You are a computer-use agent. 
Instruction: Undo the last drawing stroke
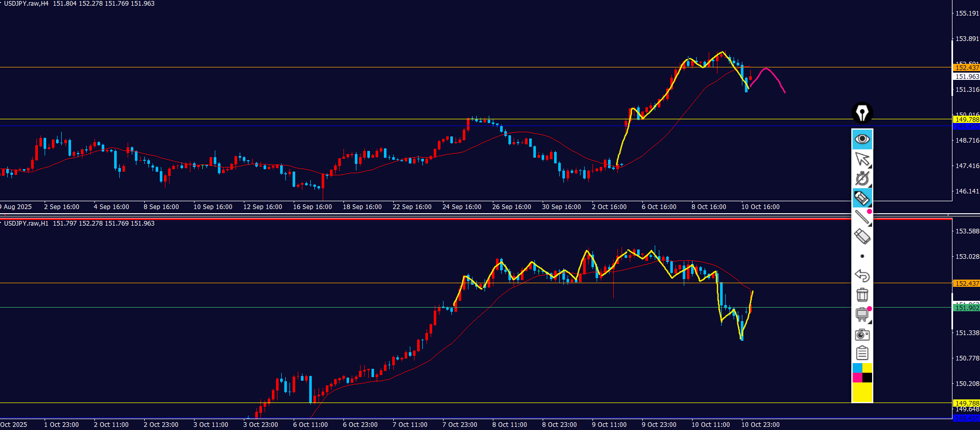pyautogui.click(x=862, y=275)
